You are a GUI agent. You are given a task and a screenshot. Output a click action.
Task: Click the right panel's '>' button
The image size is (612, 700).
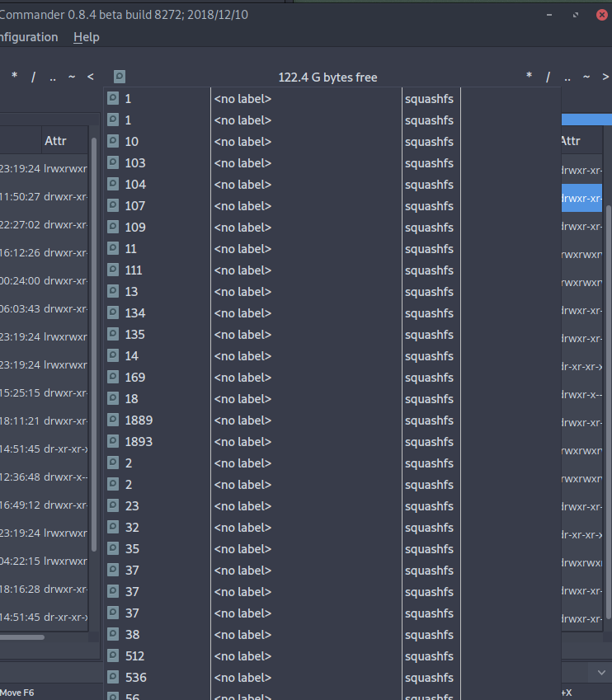coord(606,77)
